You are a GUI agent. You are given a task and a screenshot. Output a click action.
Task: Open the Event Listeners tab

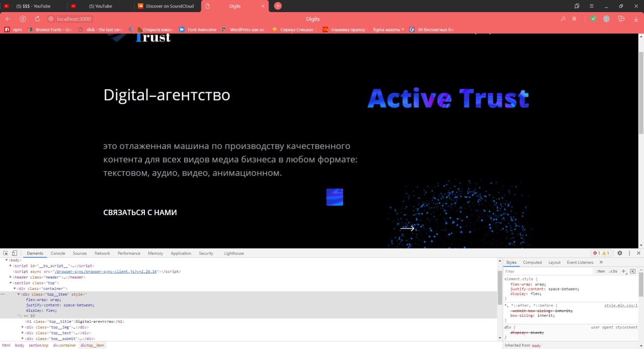tap(580, 262)
